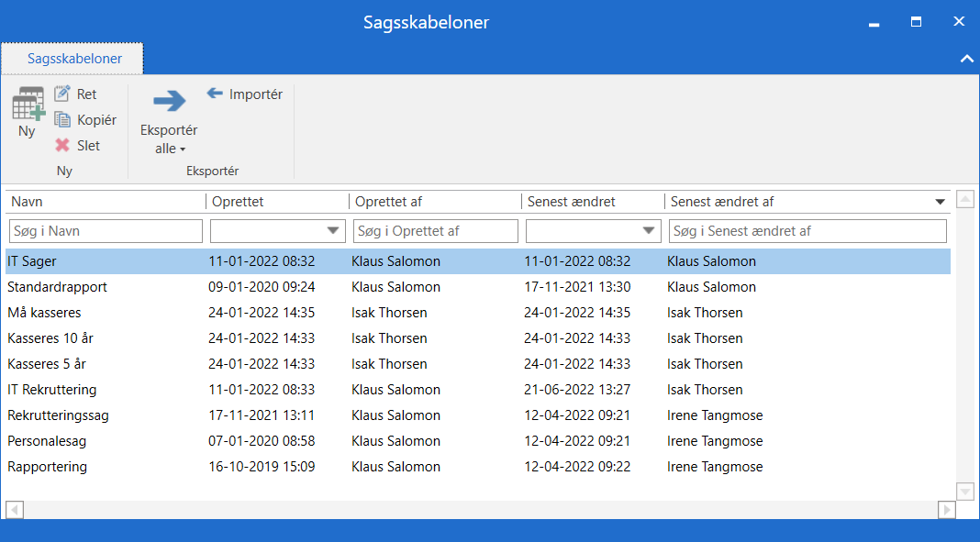980x542 pixels.
Task: Sort by the Oprettet af column header
Action: coord(433,202)
